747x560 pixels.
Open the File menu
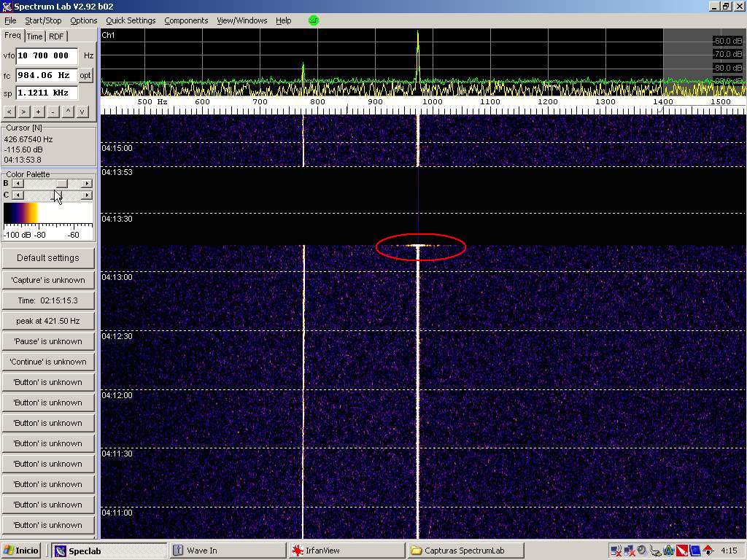10,20
